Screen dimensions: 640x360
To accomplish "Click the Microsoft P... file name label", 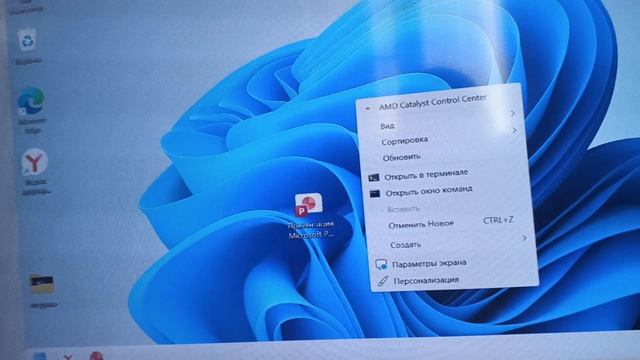I will point(311,235).
